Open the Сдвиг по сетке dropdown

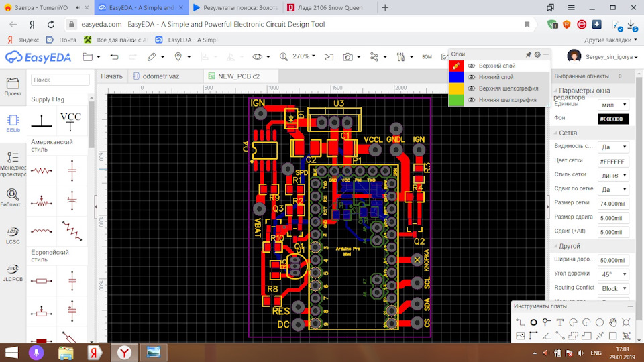(x=613, y=190)
